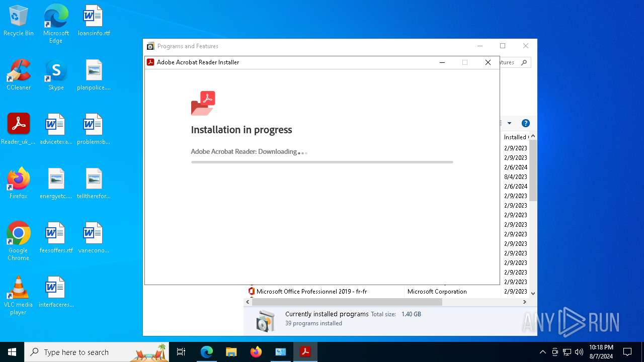Select the Reader_uk installer desktop icon
Screen dimensions: 644x362
point(19,129)
